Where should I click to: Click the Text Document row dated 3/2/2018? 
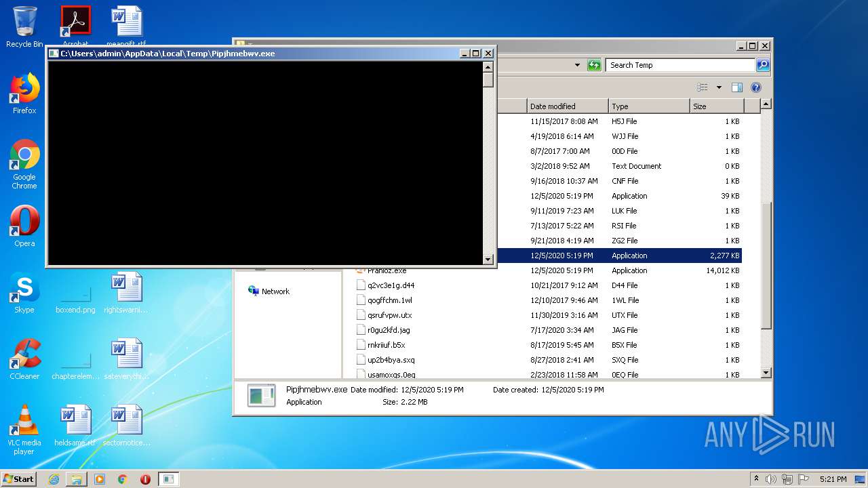point(619,166)
